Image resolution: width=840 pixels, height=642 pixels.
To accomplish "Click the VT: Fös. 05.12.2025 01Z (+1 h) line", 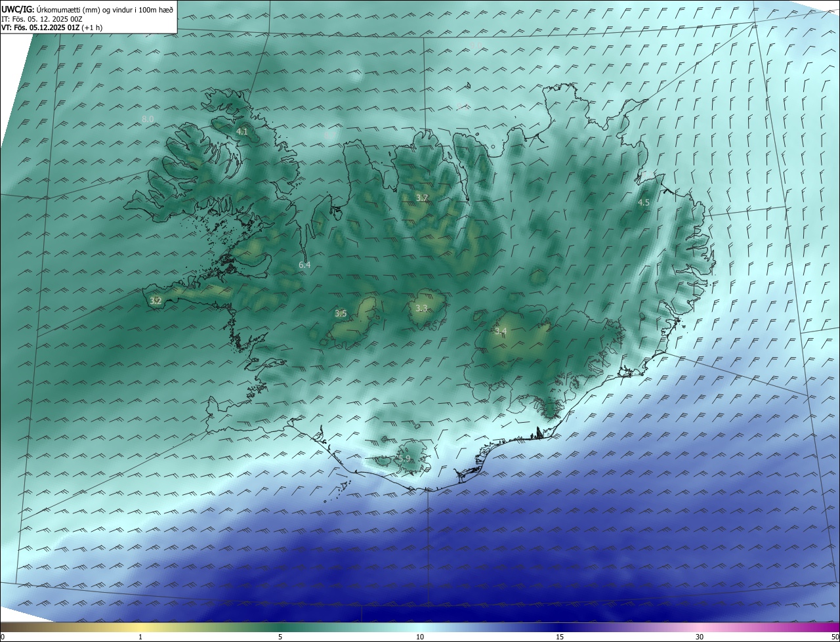I will click(x=52, y=28).
